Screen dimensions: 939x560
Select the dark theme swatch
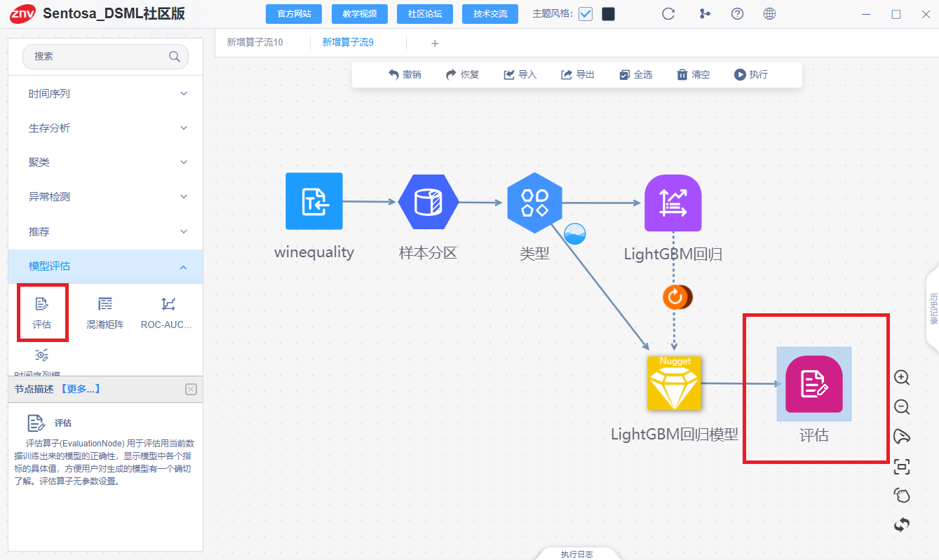tap(608, 14)
